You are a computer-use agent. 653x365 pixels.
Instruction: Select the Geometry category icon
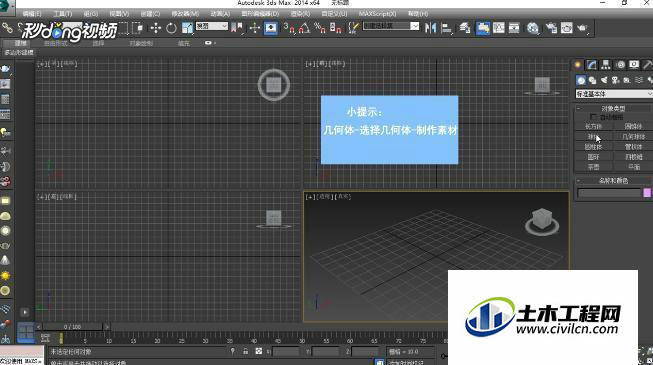pyautogui.click(x=581, y=80)
